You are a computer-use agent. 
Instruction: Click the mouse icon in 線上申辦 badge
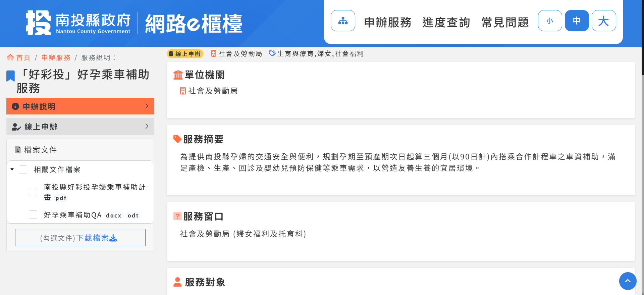click(x=171, y=54)
